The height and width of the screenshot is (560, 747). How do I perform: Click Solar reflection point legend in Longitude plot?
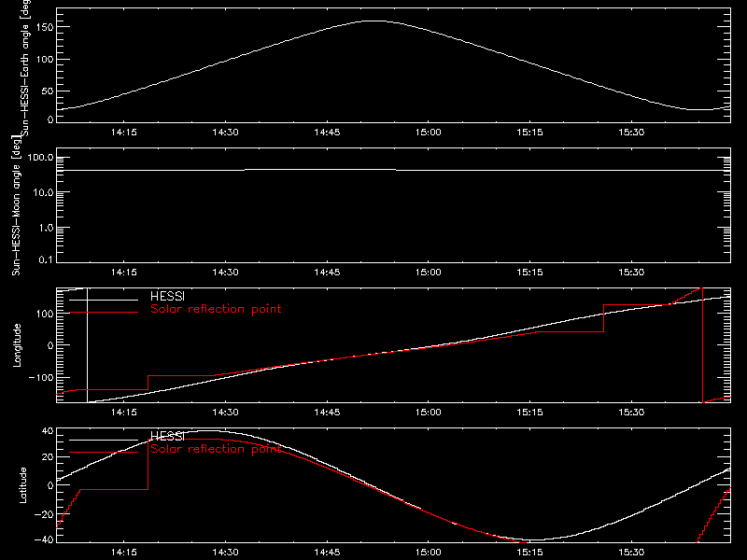(216, 309)
